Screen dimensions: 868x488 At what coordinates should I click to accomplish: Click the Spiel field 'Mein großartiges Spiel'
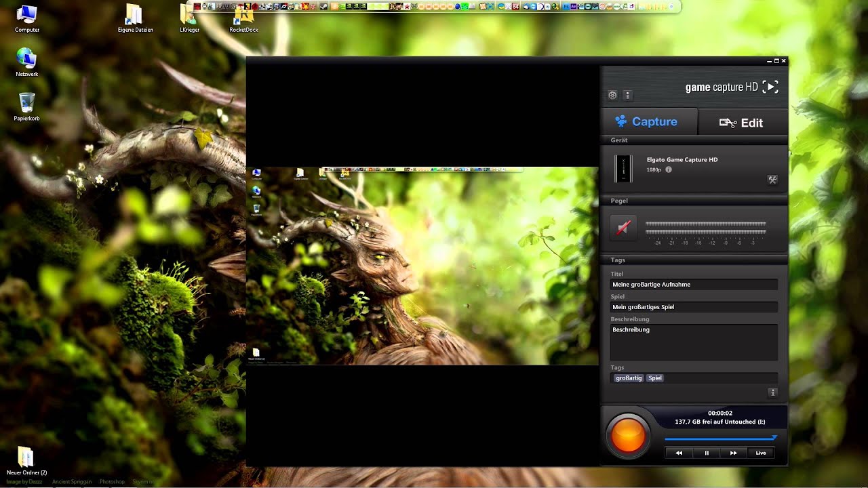click(x=694, y=307)
